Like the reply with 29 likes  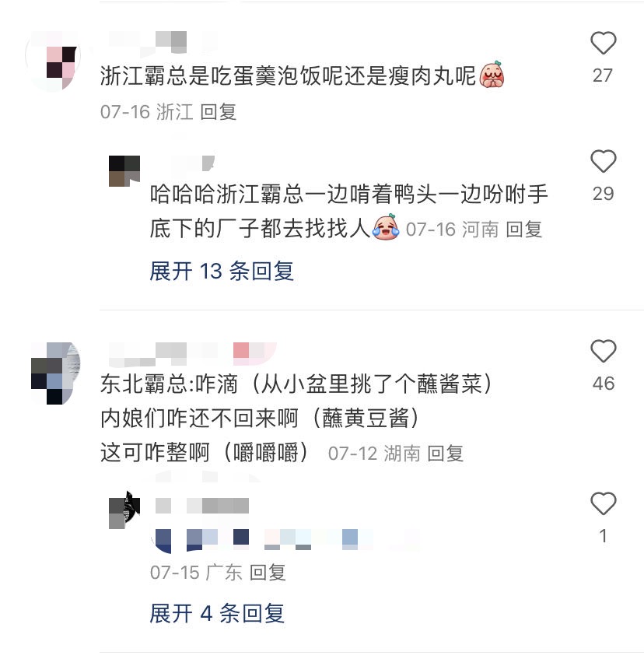pyautogui.click(x=604, y=161)
